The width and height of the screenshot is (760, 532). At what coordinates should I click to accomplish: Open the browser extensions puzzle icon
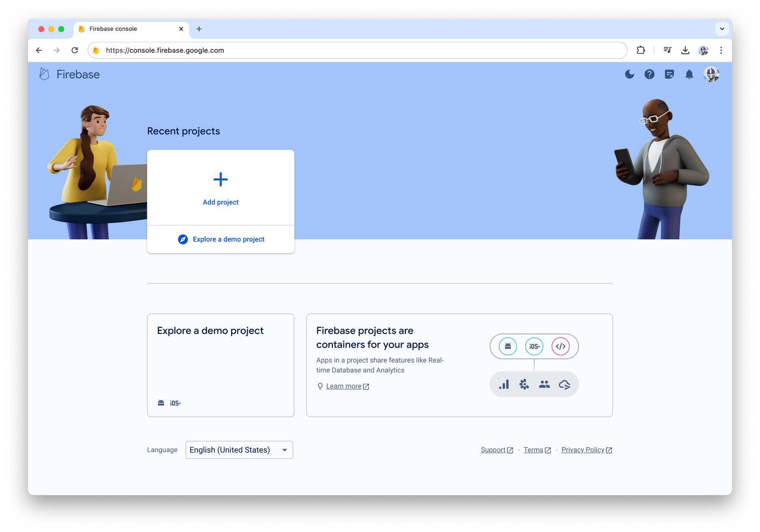tap(641, 50)
